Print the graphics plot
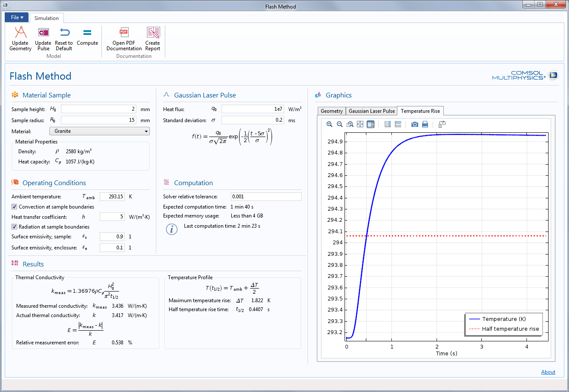This screenshot has width=569, height=392. tap(425, 124)
